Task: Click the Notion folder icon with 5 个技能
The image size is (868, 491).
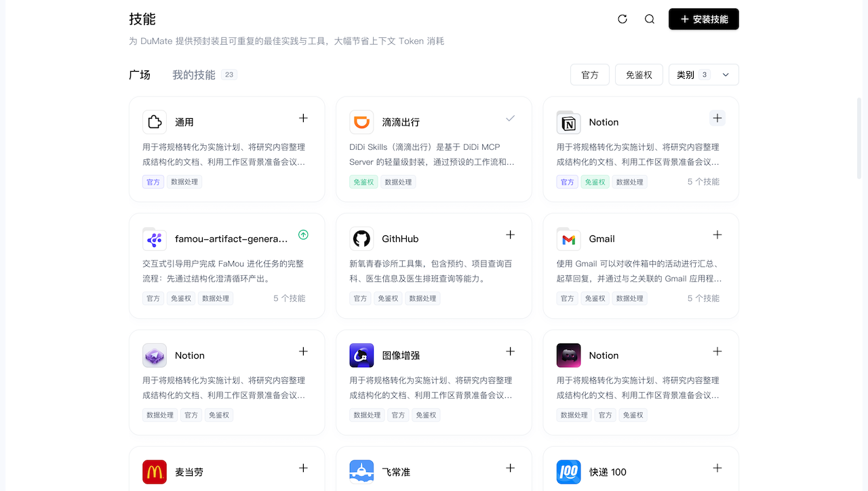Action: tap(568, 122)
